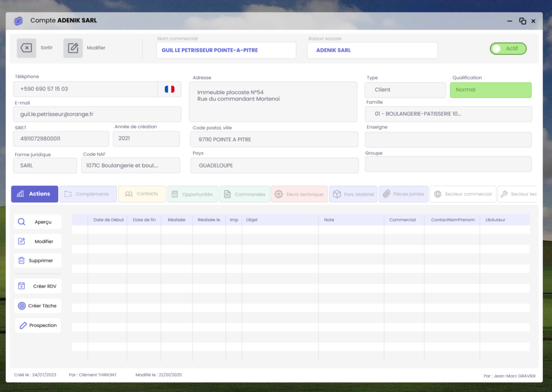Click the Supprimer trash icon
This screenshot has width=552, height=392.
coord(22,261)
